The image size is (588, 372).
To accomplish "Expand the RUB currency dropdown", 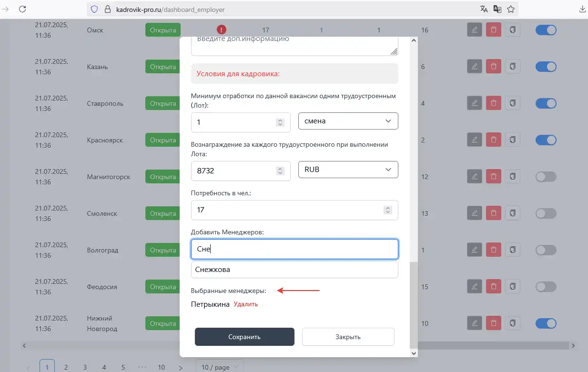I will click(348, 170).
